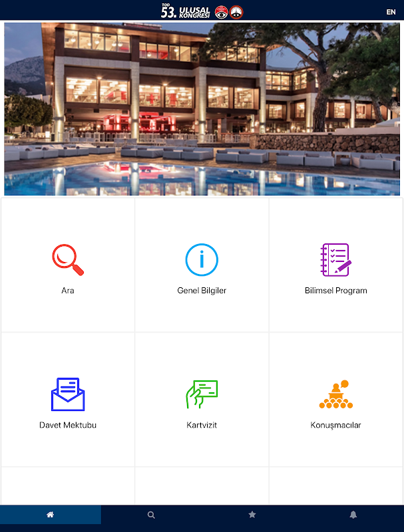Open the Davet Mektubu envelope icon
The height and width of the screenshot is (532, 404).
pyautogui.click(x=68, y=394)
